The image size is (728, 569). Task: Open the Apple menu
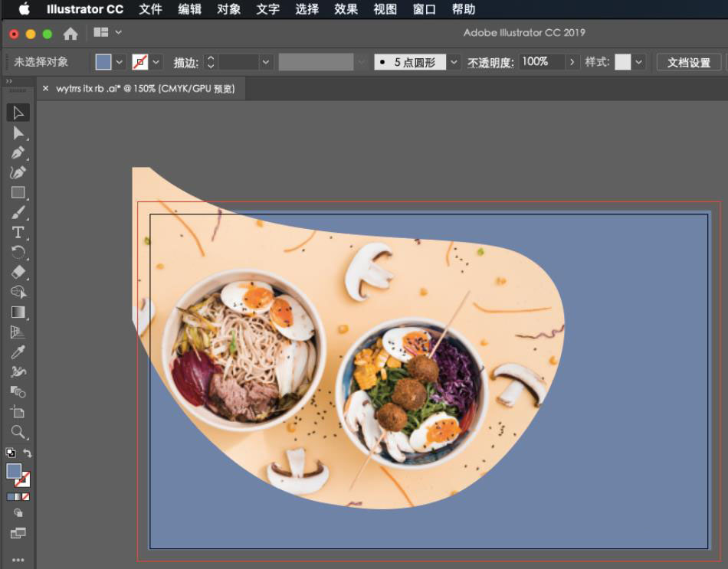click(x=24, y=9)
